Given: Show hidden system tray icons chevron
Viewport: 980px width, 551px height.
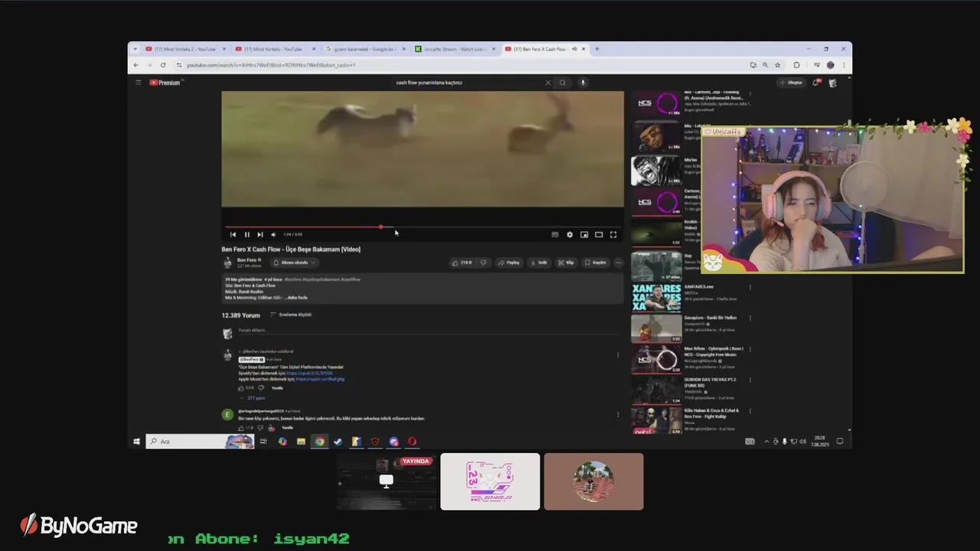Looking at the screenshot, I should [x=766, y=442].
